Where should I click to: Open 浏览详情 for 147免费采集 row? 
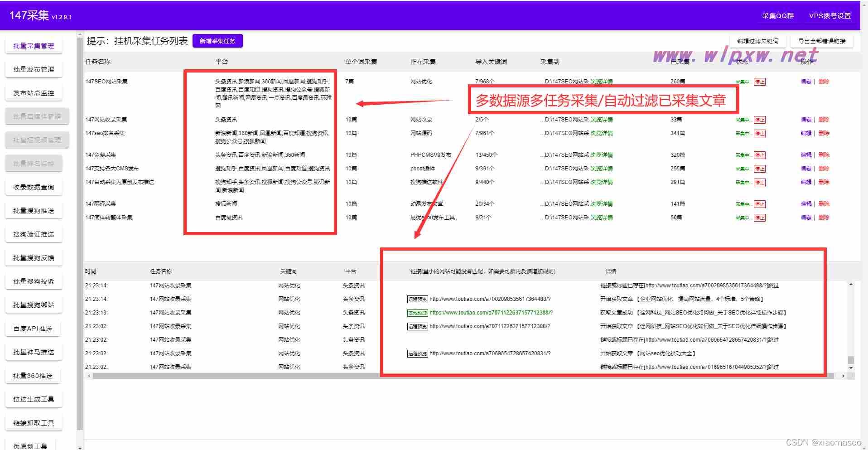pos(602,155)
